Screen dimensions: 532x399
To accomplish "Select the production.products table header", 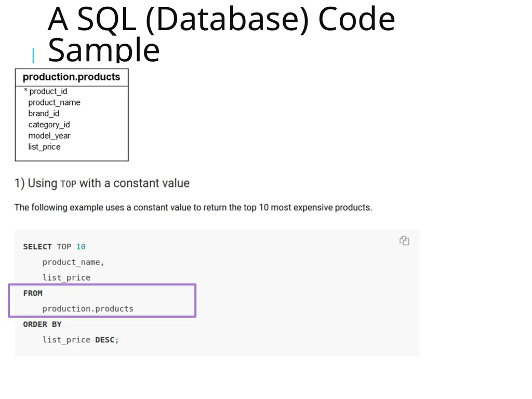I will point(72,77).
